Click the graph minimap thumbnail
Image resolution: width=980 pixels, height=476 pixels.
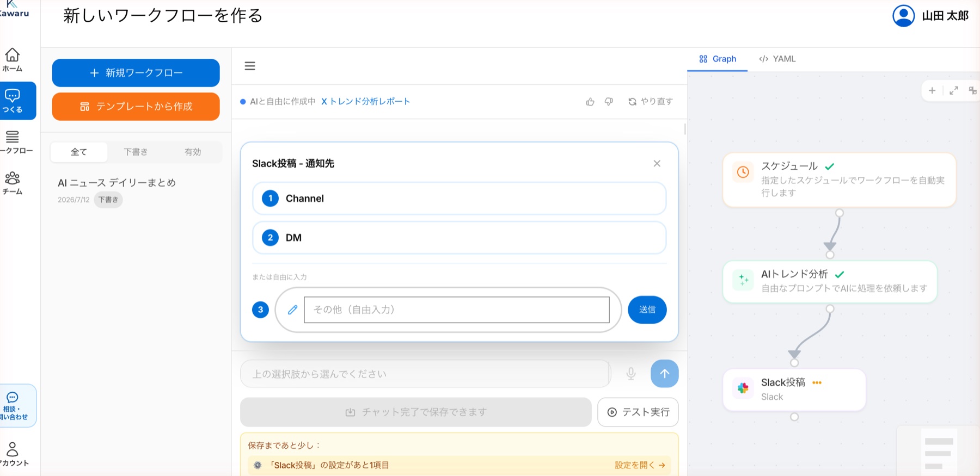coord(938,452)
